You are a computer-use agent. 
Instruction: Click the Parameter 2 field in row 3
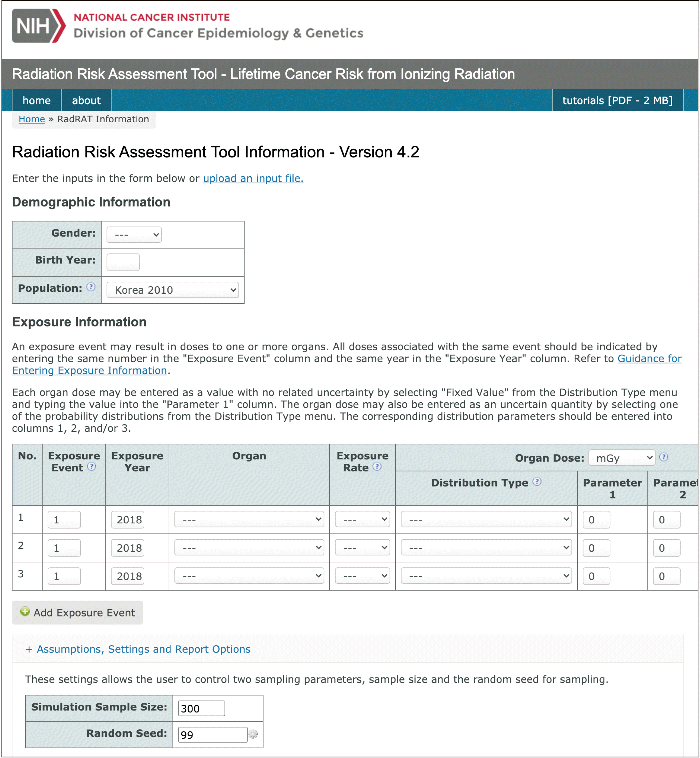(667, 576)
